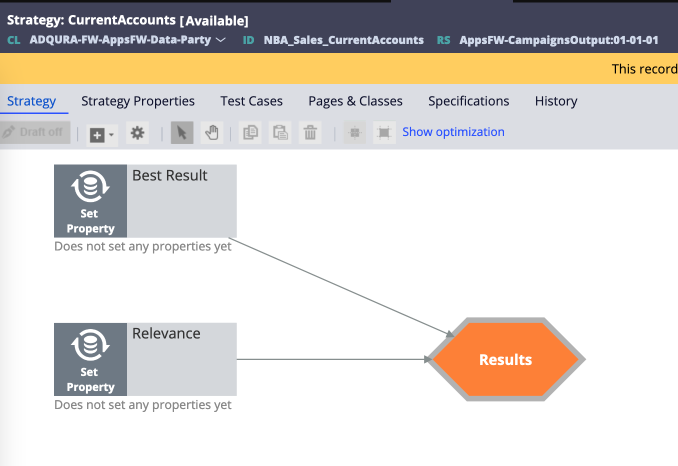
Task: Select the hand pan tool
Action: point(212,133)
